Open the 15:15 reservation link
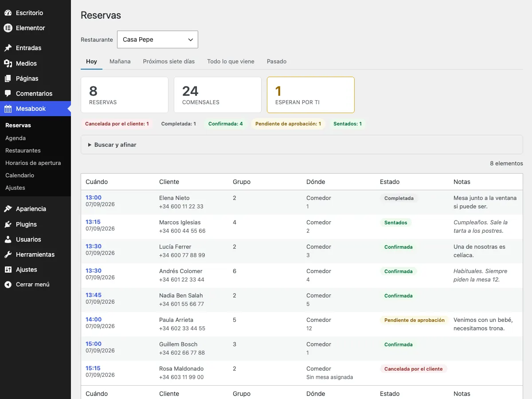The height and width of the screenshot is (399, 532). 94,368
